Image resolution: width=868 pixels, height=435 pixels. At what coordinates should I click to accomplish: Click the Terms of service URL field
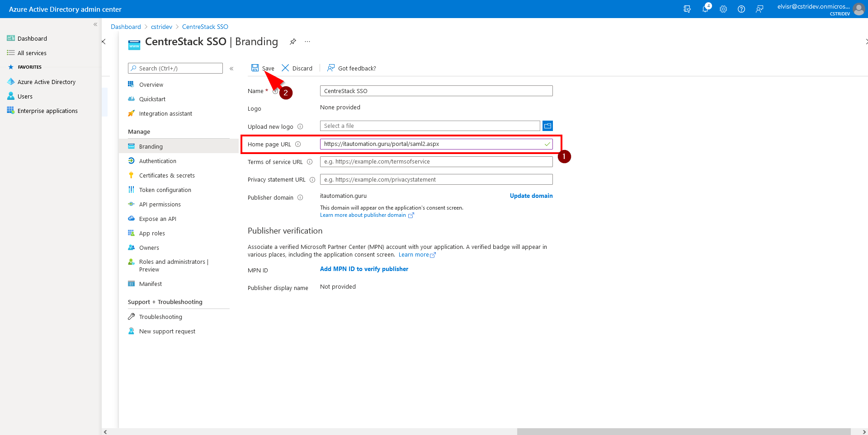436,162
